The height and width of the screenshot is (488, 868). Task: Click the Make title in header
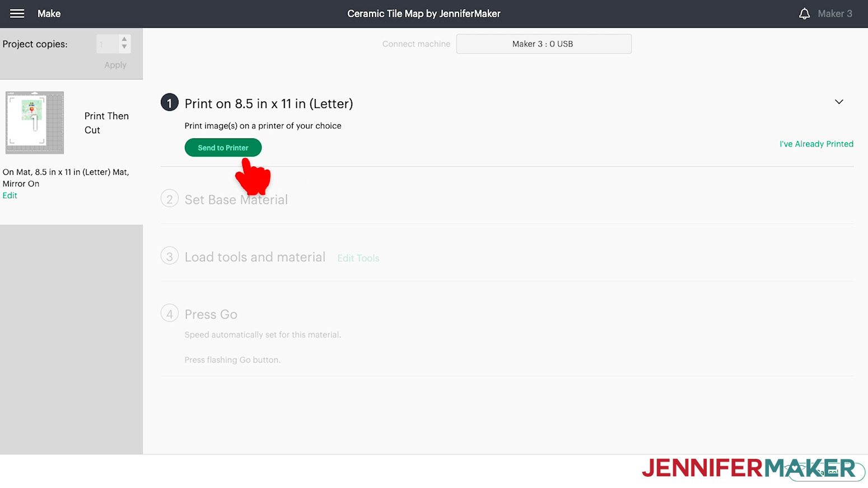(49, 13)
